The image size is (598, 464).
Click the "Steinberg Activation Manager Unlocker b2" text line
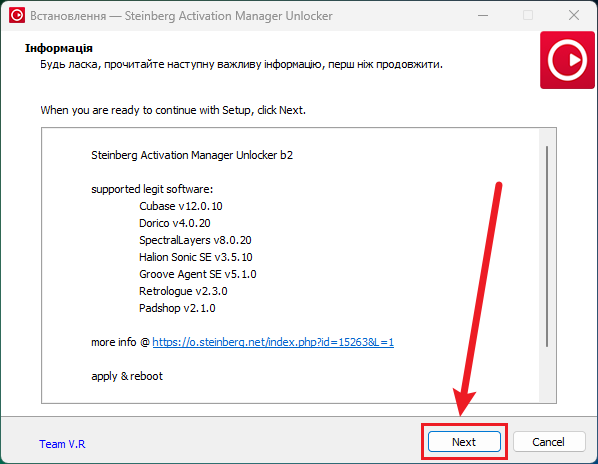(192, 155)
